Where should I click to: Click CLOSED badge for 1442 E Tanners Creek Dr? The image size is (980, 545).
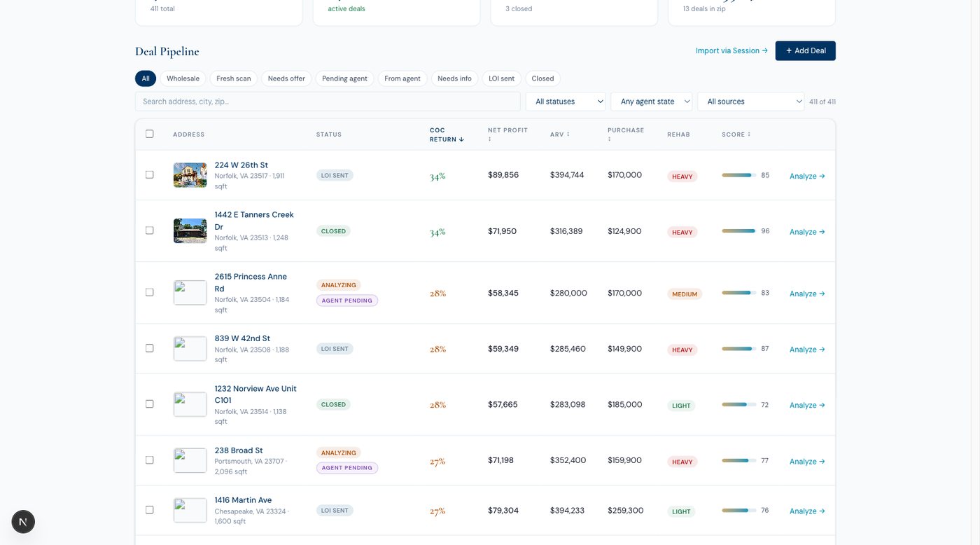[333, 231]
